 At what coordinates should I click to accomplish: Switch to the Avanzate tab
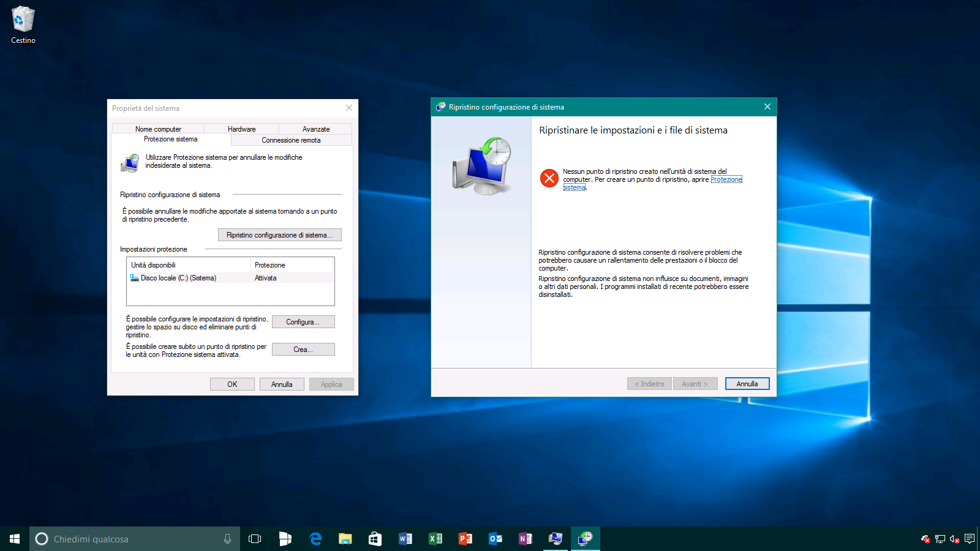pyautogui.click(x=316, y=129)
